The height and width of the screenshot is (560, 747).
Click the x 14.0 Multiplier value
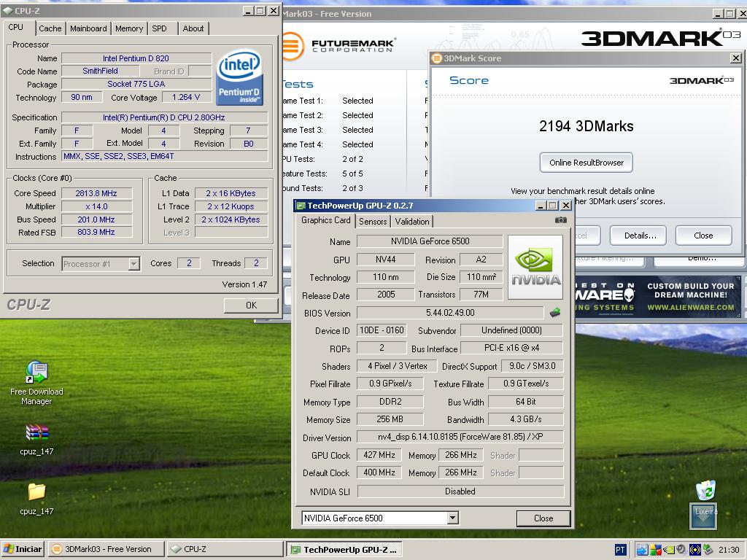tap(97, 206)
